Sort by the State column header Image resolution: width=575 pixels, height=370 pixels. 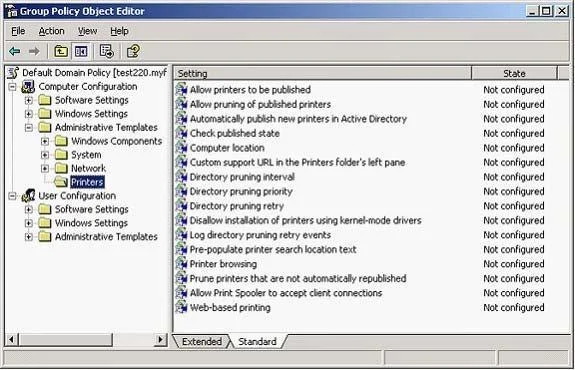pyautogui.click(x=514, y=73)
